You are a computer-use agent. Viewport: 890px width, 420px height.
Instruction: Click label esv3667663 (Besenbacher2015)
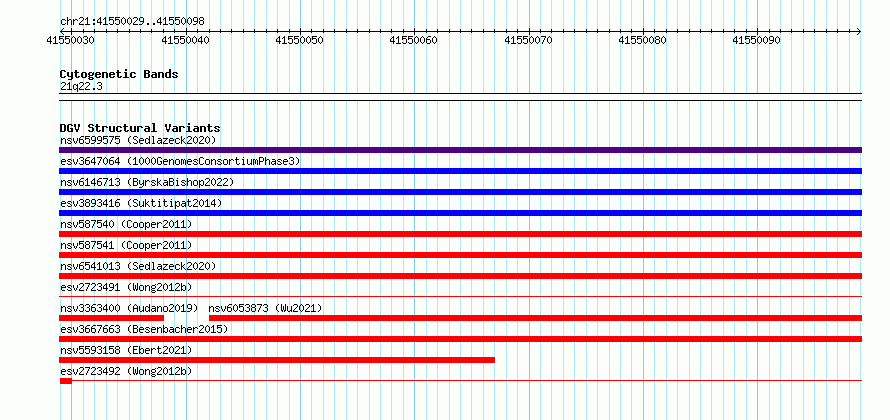pos(144,329)
